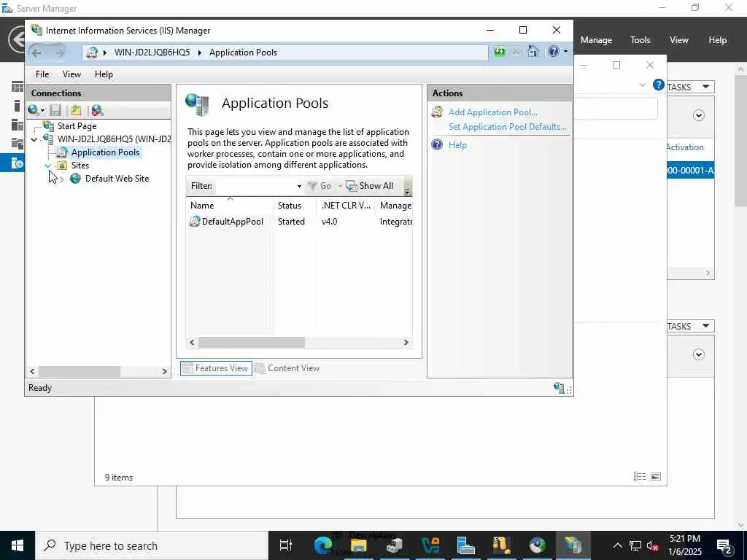Expand the Default Web Site node
Viewport: 747px width, 560px height.
pos(61,179)
